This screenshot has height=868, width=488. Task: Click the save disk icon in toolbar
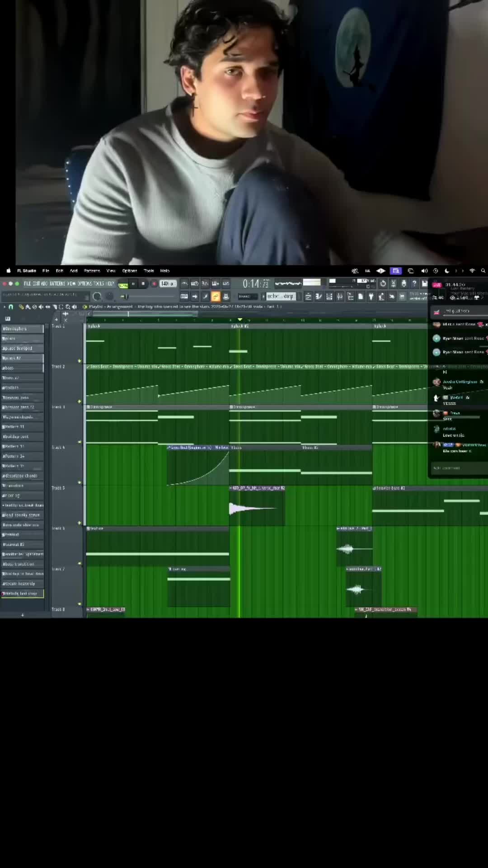coord(424,283)
